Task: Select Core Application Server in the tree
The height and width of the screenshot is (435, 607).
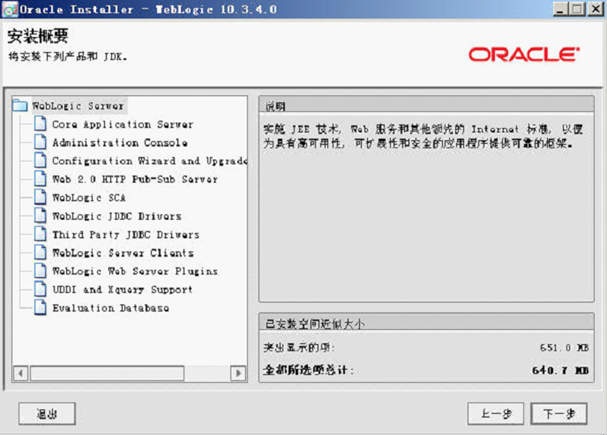Action: (x=122, y=124)
